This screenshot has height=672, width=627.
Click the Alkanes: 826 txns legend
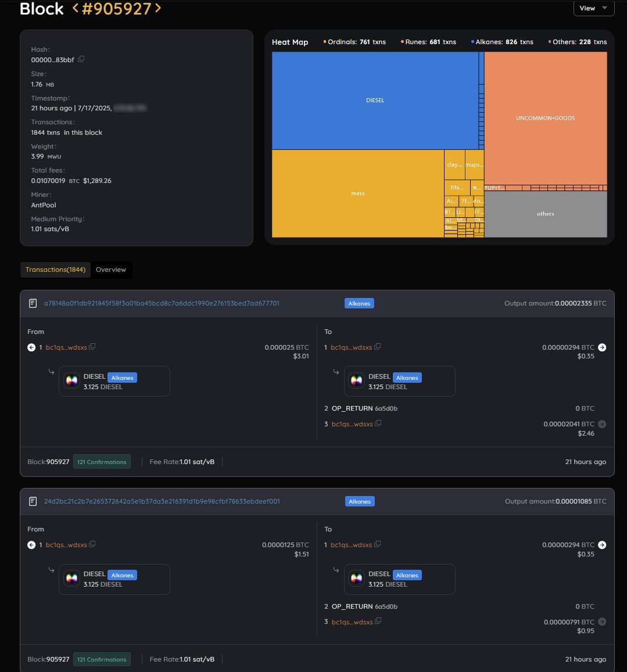click(x=502, y=42)
